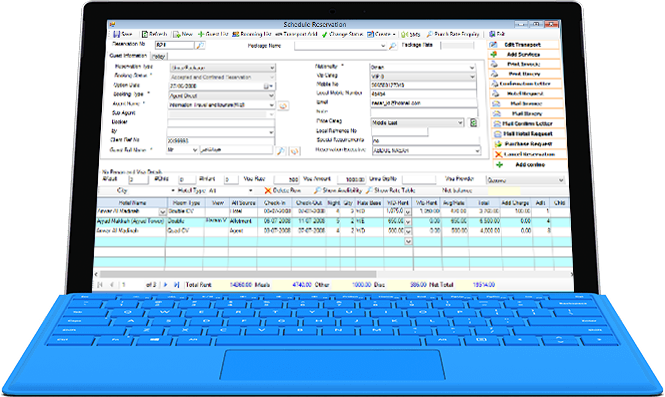Click the New reservation toolbar button

point(183,34)
